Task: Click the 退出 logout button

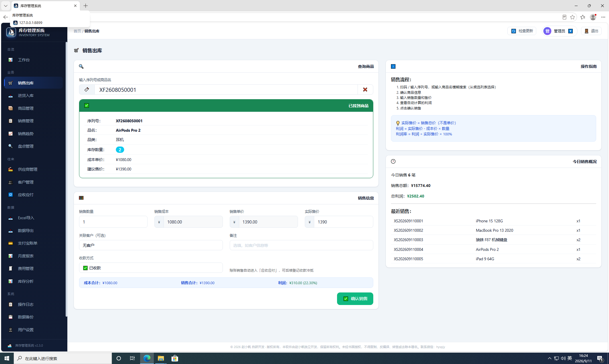Action: point(591,31)
